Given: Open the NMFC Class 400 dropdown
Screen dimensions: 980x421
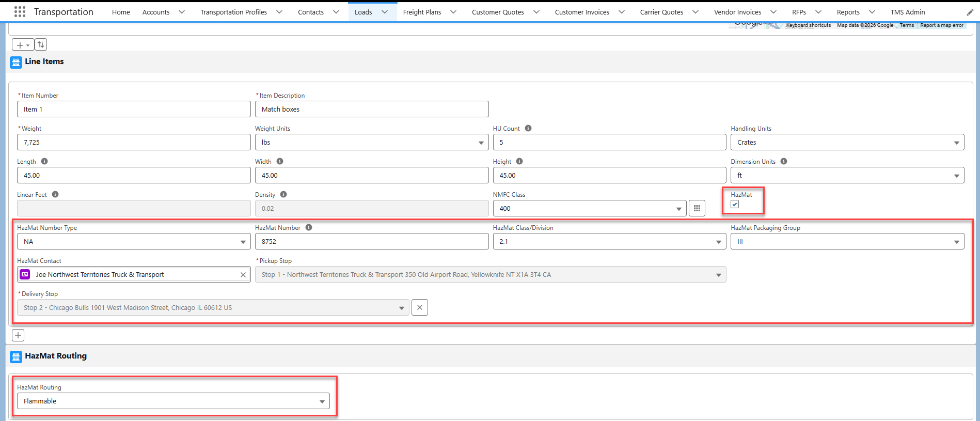Looking at the screenshot, I should [590, 208].
